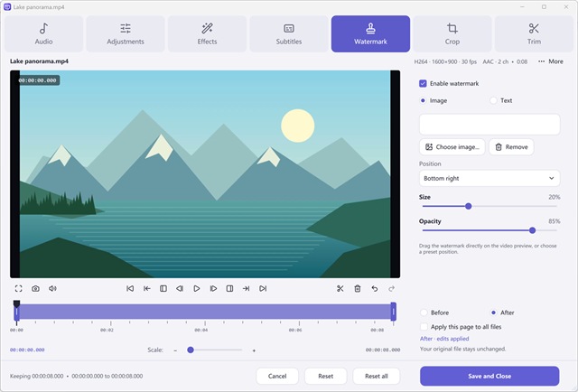Go to next marker arrow
This screenshot has height=392, width=578.
[x=247, y=288]
